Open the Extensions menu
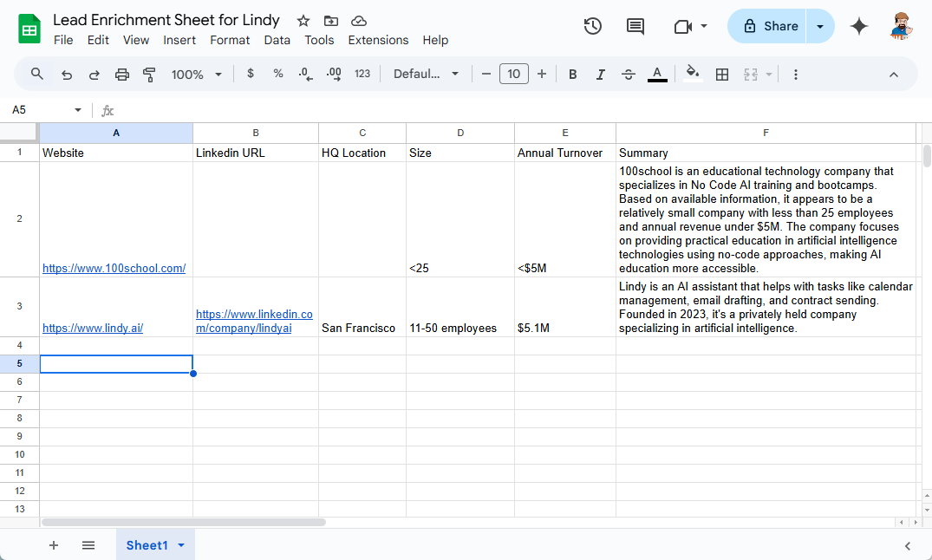The width and height of the screenshot is (932, 560). [378, 40]
